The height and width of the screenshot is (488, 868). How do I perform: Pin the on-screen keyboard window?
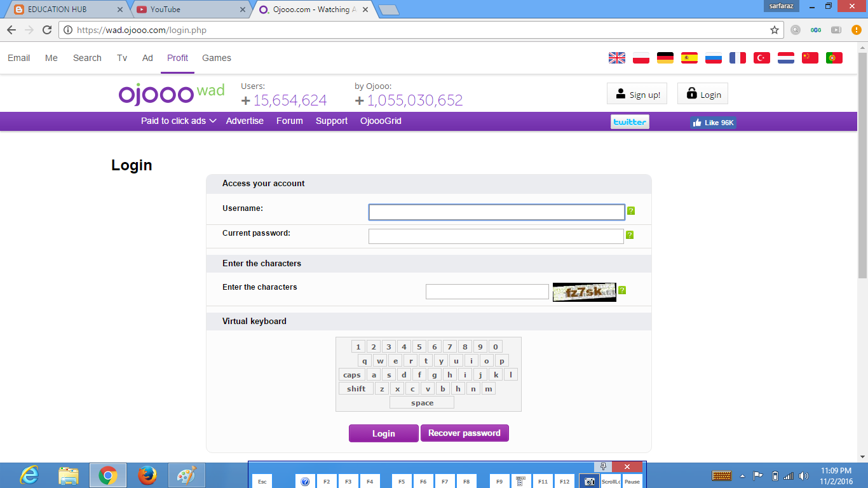tap(603, 466)
